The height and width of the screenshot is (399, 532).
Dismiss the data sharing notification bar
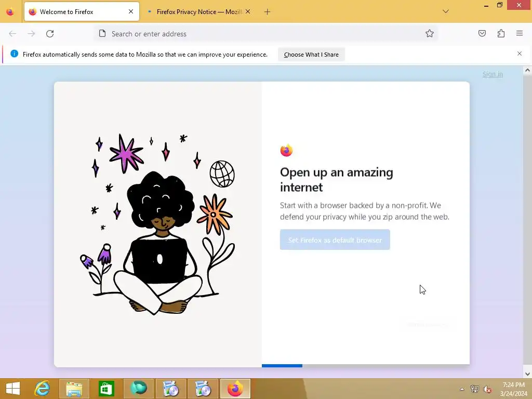(520, 54)
